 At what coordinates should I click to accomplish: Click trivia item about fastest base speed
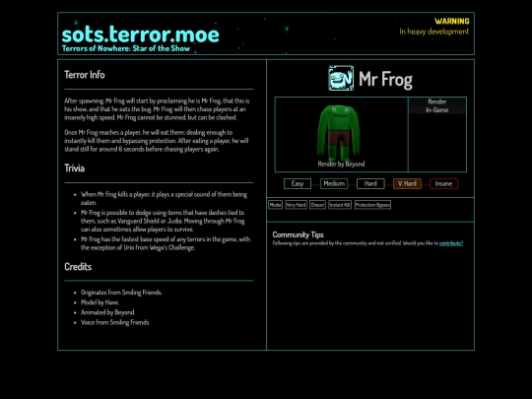tap(166, 243)
